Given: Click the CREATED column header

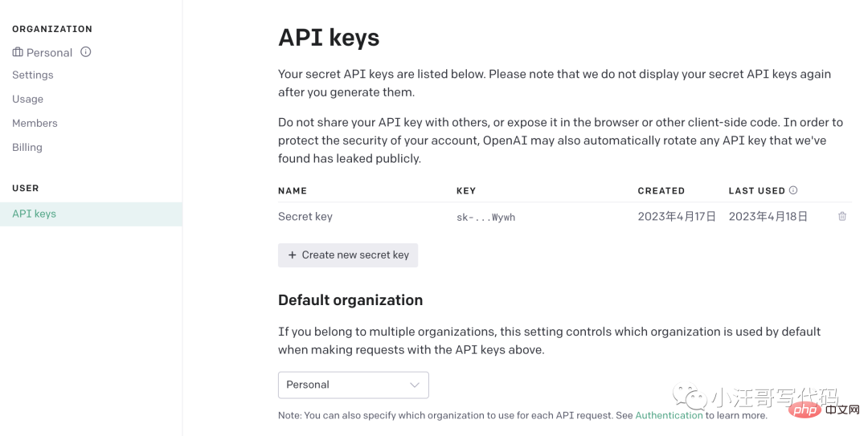Looking at the screenshot, I should 661,191.
